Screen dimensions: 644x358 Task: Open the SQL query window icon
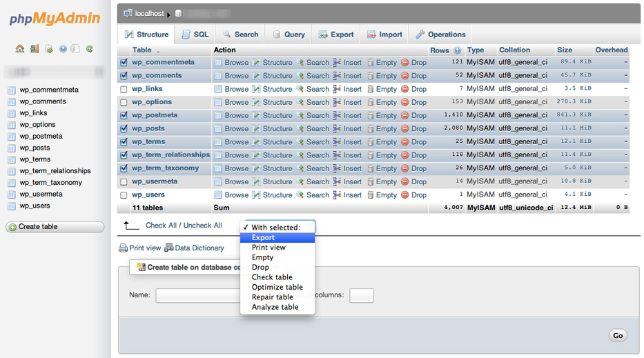(49, 49)
